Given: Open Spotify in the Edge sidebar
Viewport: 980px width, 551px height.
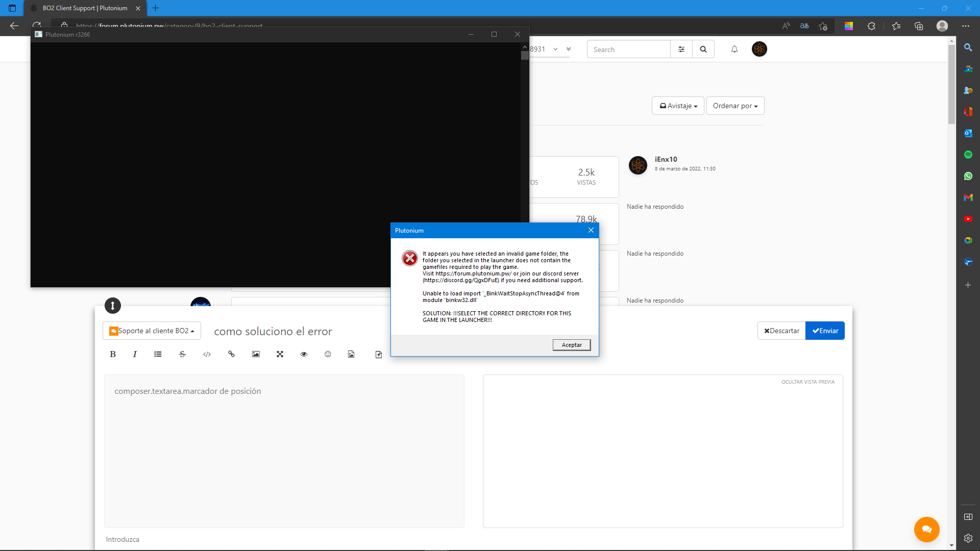Looking at the screenshot, I should tap(968, 155).
